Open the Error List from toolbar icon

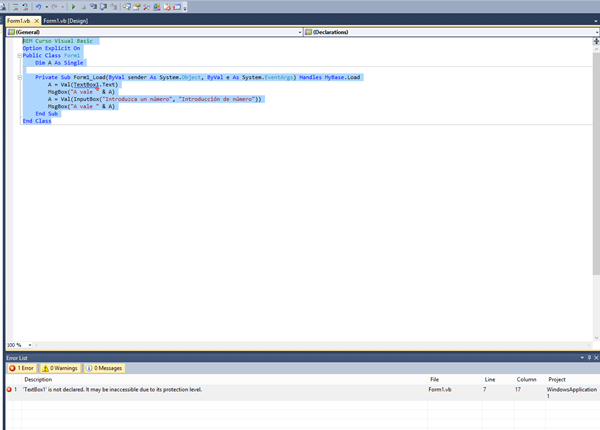(167, 7)
